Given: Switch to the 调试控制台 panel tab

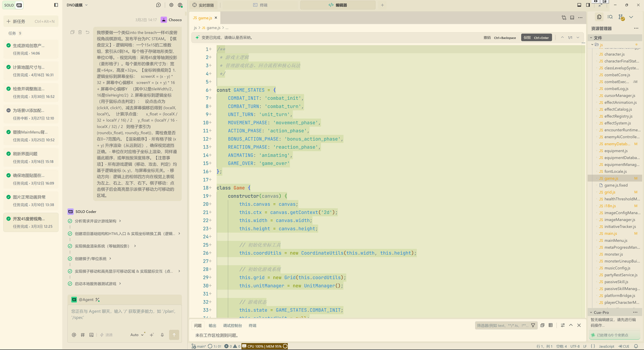Looking at the screenshot, I should point(232,326).
